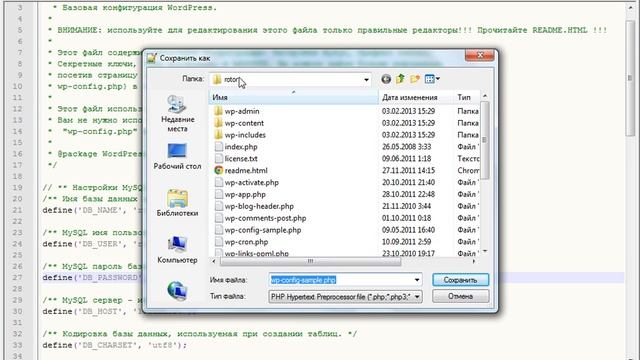Click the file list horizontal scrollbar thumb
The height and width of the screenshot is (360, 640).
310,261
